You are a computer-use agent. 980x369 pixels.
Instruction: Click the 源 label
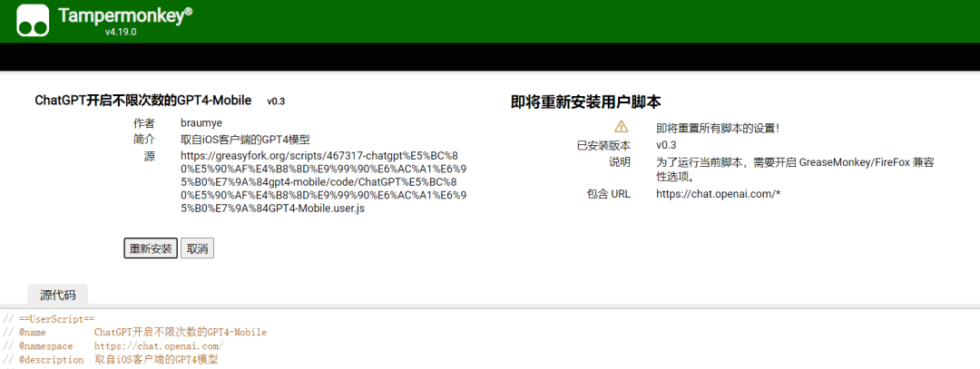point(150,156)
